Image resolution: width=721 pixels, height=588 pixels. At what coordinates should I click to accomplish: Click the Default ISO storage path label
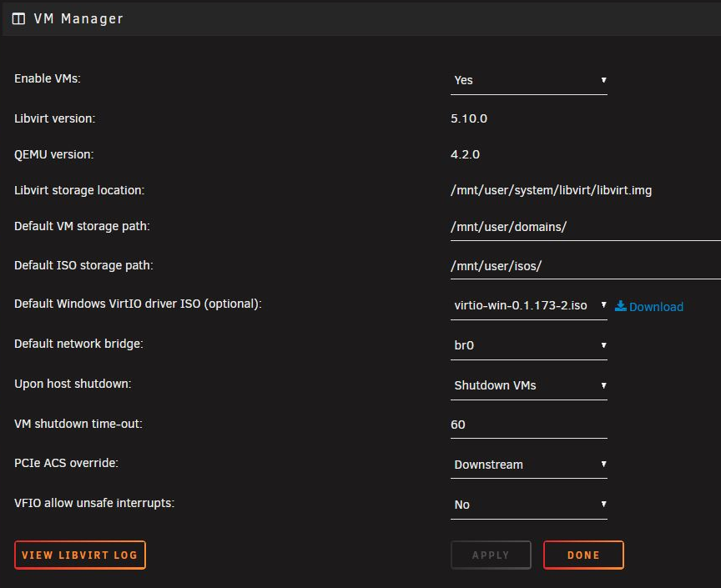83,266
